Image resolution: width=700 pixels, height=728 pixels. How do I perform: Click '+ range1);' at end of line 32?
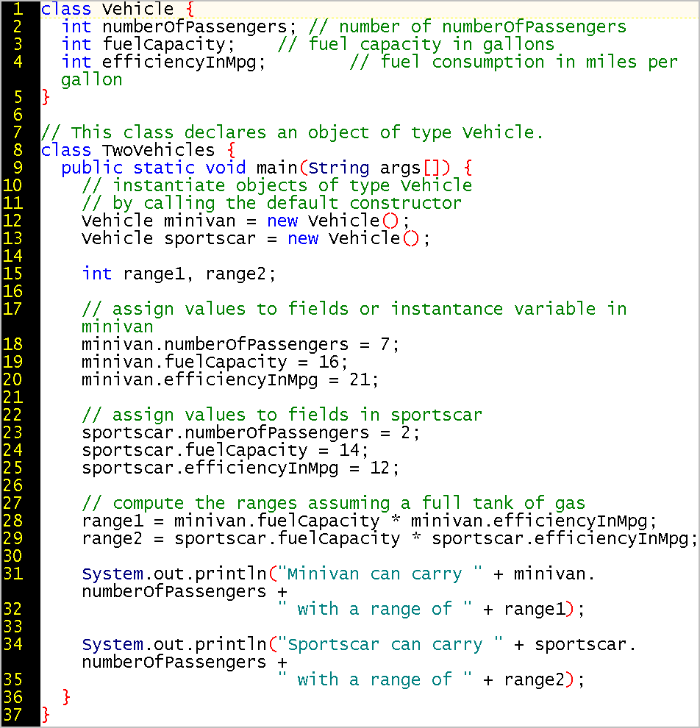[x=534, y=609]
